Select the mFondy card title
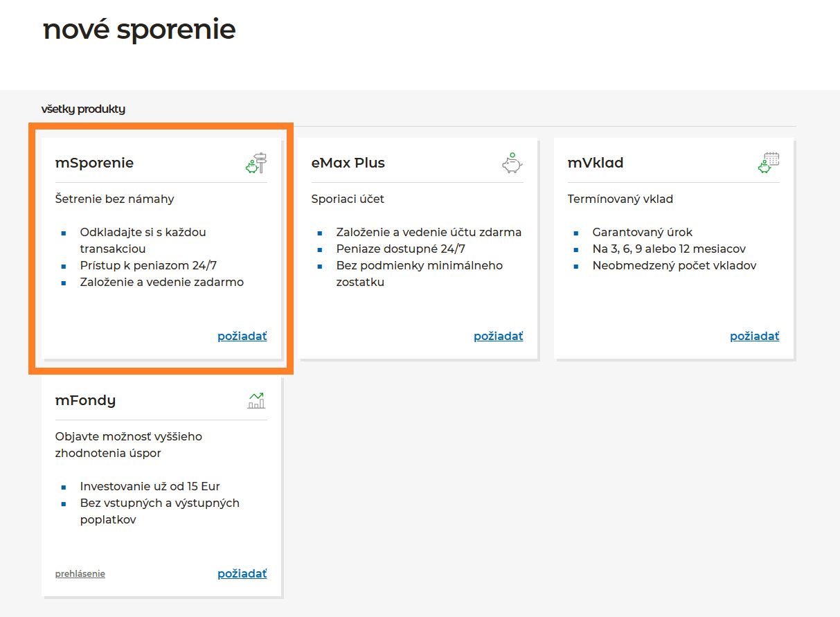Screen dimensions: 840x617 [x=85, y=400]
